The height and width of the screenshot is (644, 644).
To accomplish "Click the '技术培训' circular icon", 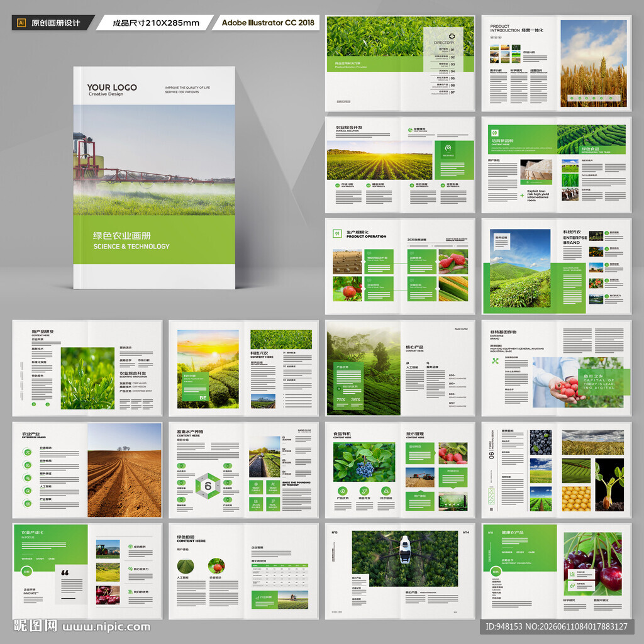I will (x=386, y=491).
